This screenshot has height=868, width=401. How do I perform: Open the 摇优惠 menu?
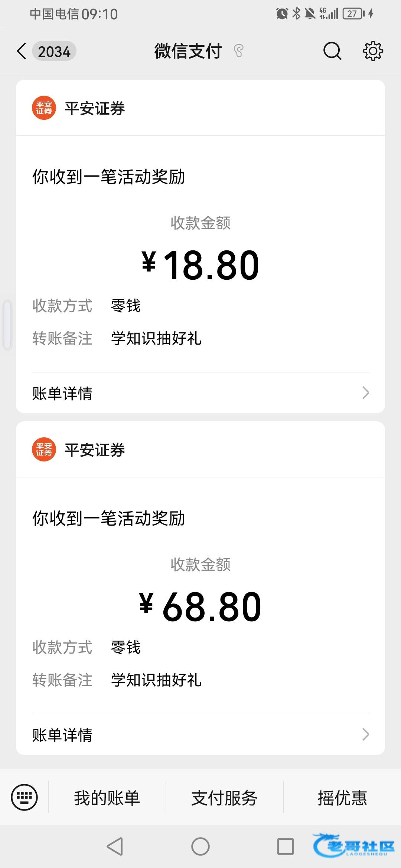point(342,798)
